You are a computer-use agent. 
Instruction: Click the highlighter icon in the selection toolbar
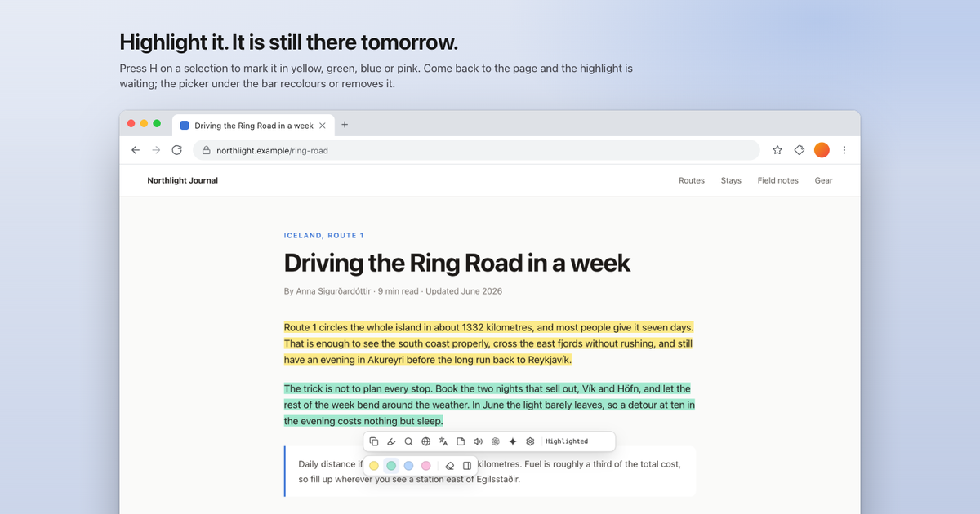click(391, 441)
